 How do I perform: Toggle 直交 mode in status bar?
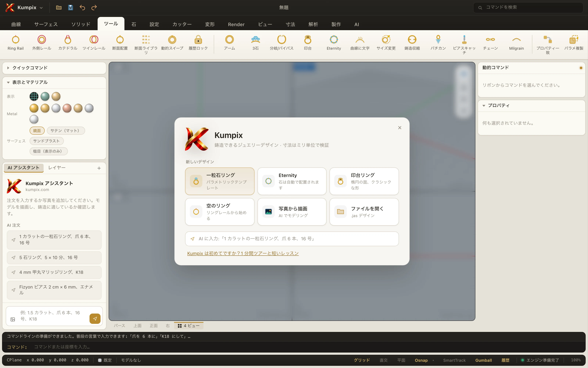[384, 360]
